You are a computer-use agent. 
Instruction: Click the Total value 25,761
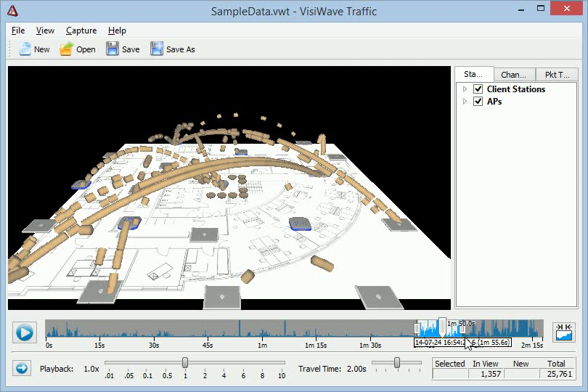coord(557,374)
